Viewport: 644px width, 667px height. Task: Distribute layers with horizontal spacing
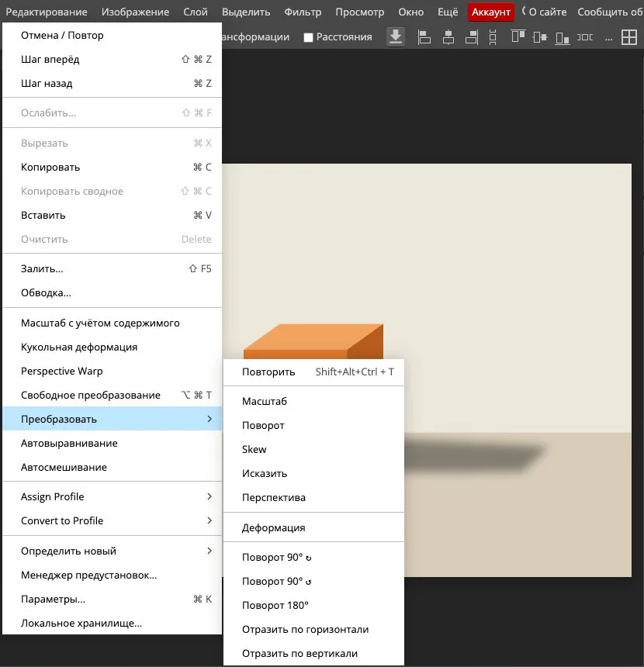585,37
